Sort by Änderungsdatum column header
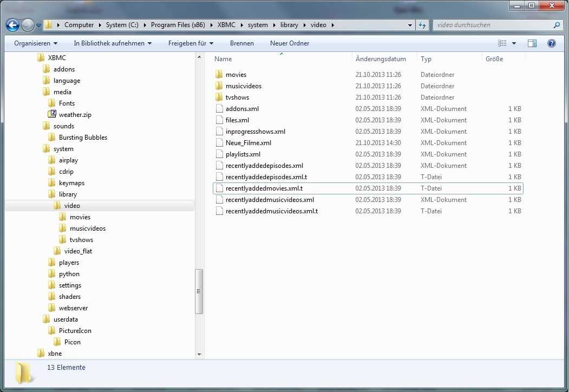569x392 pixels. (x=381, y=59)
